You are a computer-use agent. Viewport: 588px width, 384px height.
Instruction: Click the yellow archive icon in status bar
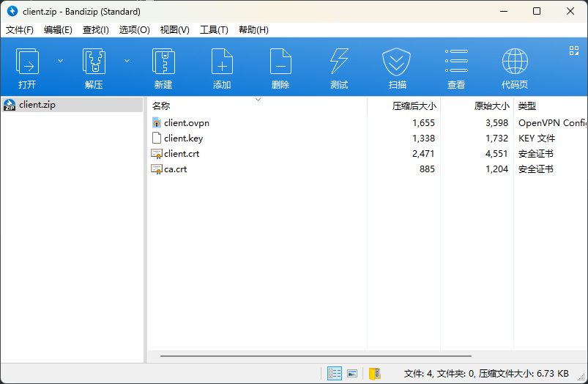pyautogui.click(x=375, y=374)
